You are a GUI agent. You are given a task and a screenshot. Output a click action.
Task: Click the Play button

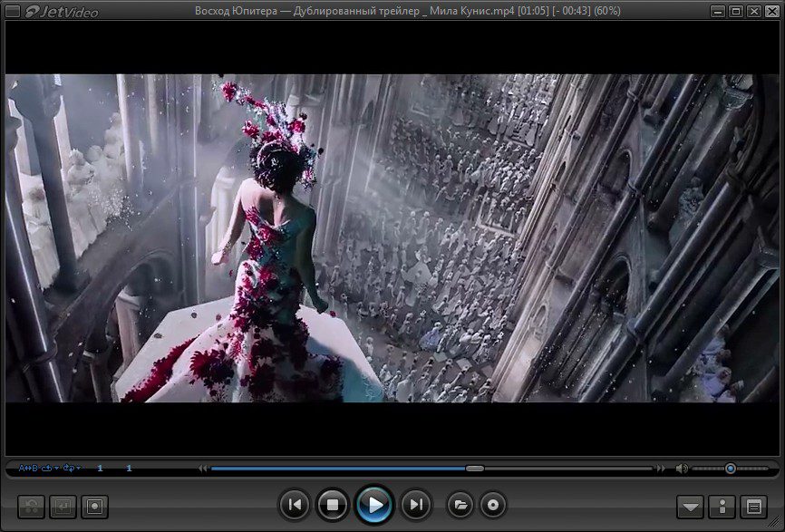pyautogui.click(x=374, y=505)
